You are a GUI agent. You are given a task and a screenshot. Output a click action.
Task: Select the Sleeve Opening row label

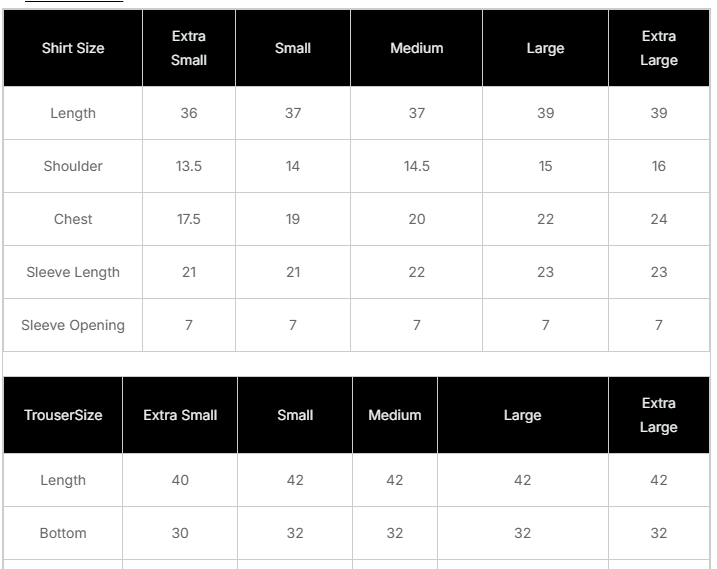(73, 325)
